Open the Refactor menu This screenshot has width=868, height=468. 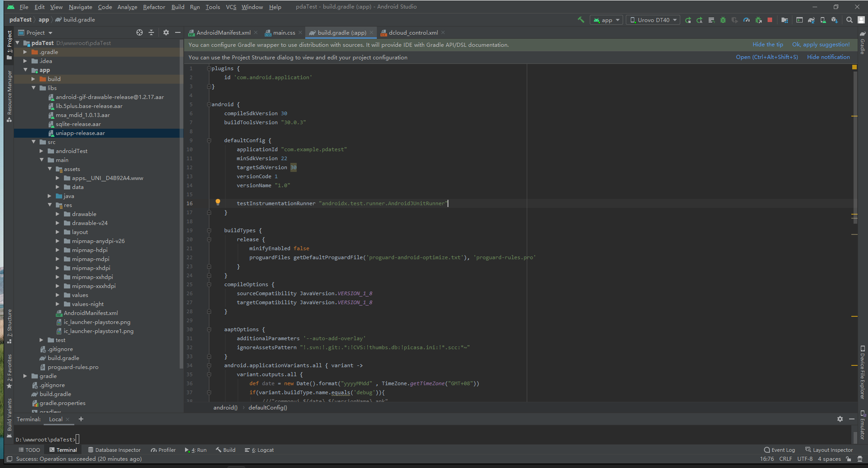point(154,7)
